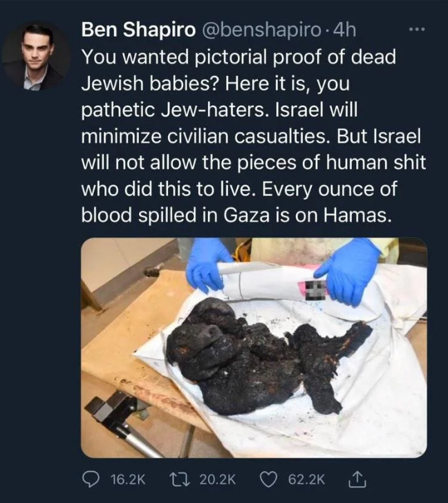
Task: Click the blurred tag in the photo
Action: tap(315, 289)
